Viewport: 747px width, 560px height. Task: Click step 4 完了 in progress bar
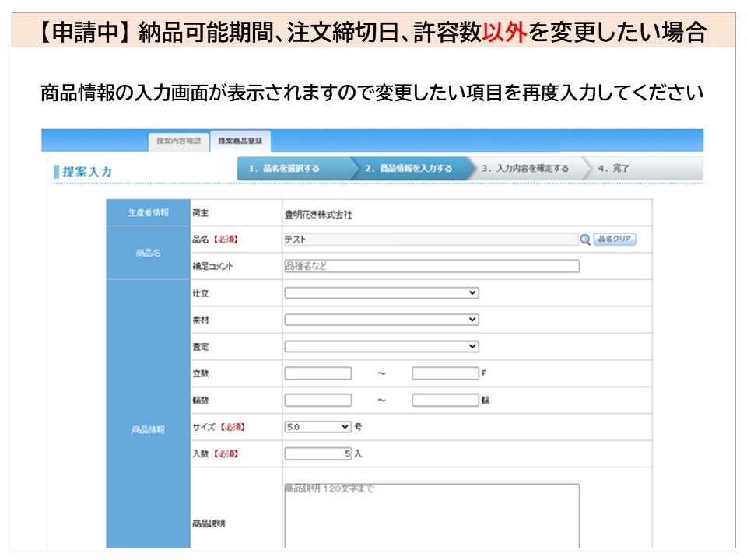(x=615, y=169)
